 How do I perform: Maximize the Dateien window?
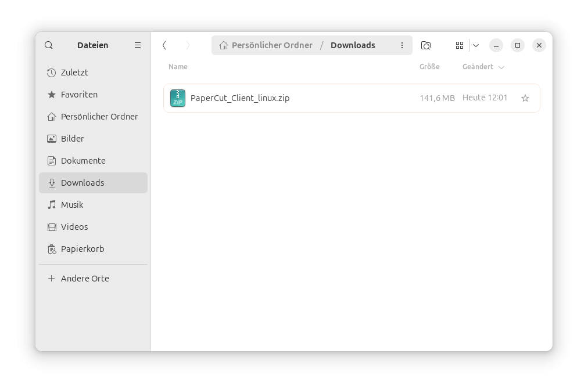coord(518,45)
